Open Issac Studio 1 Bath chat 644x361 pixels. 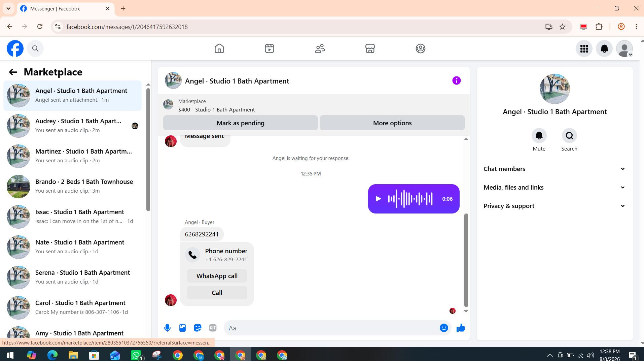[72, 217]
